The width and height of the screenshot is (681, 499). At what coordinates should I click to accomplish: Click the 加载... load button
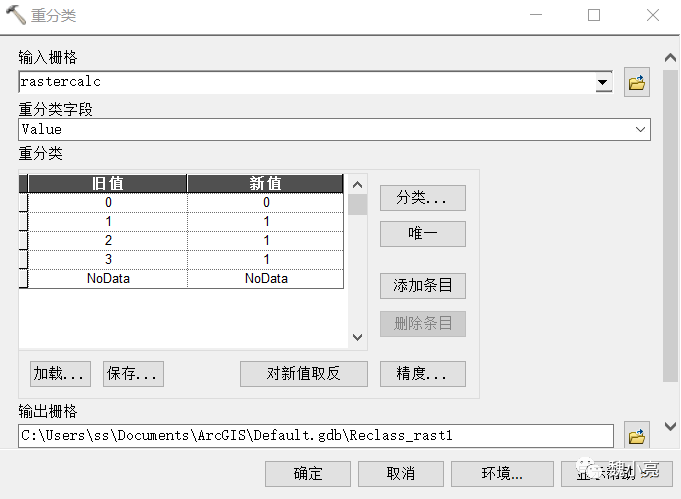[x=60, y=374]
